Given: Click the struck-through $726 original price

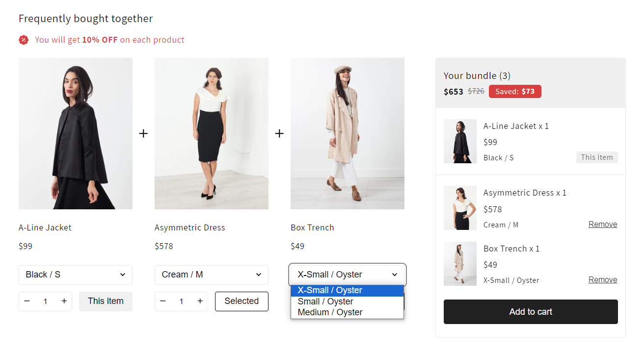Looking at the screenshot, I should (x=476, y=91).
